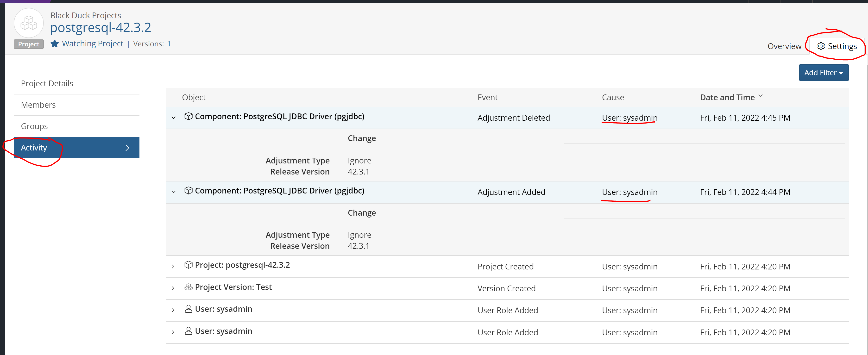Click the Event column header
This screenshot has height=355, width=868.
487,97
